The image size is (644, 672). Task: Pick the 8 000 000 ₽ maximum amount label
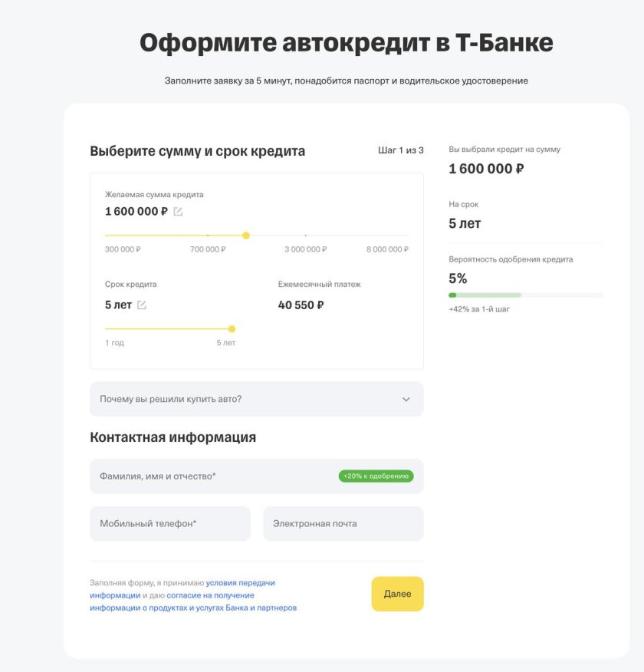tap(387, 249)
